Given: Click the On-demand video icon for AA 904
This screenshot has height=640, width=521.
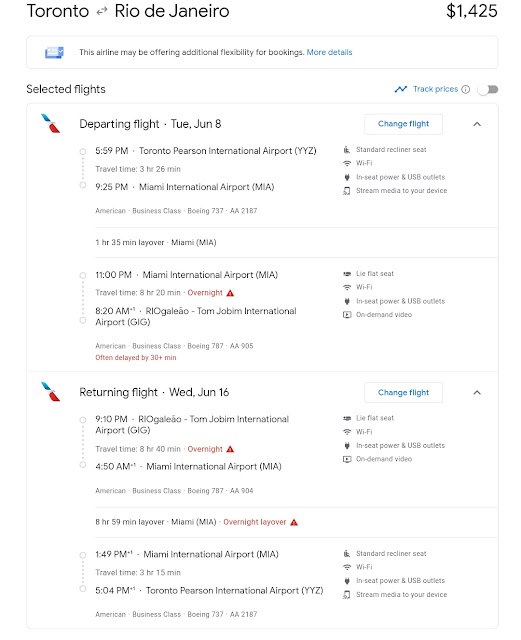Looking at the screenshot, I should tap(347, 459).
